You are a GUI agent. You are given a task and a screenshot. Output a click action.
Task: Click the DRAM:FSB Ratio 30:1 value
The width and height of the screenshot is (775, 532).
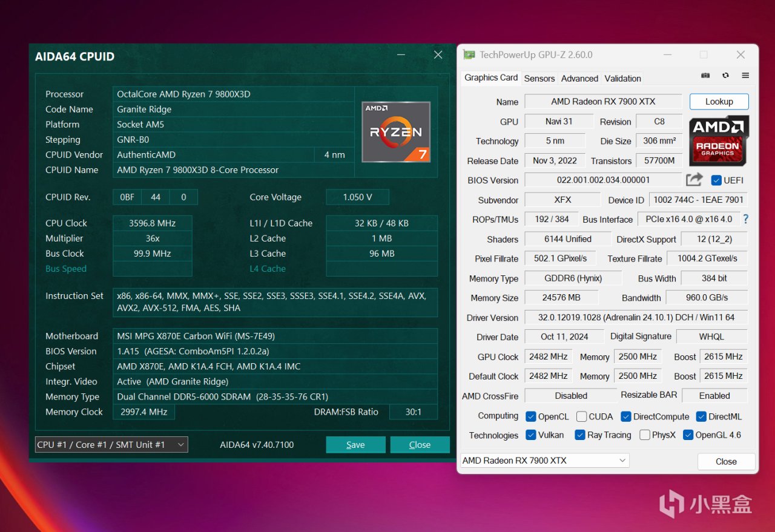(x=413, y=412)
